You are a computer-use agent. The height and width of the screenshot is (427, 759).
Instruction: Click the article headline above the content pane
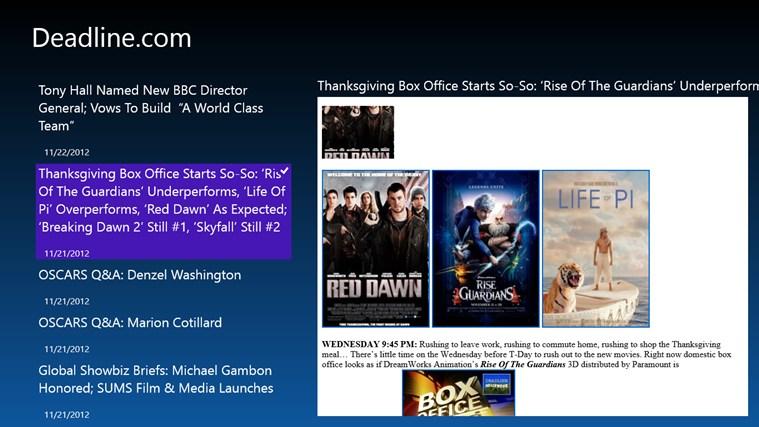[538, 86]
